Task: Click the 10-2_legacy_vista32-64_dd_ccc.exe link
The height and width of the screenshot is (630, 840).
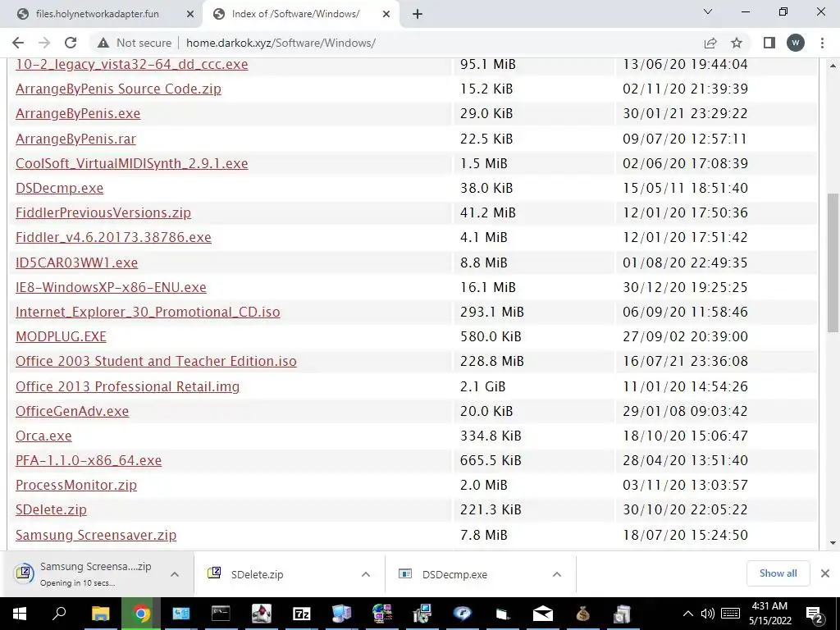Action: tap(132, 64)
